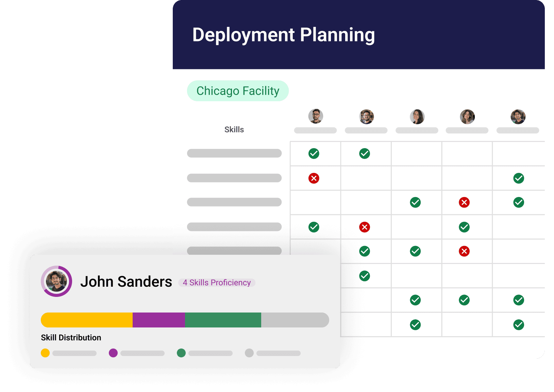This screenshot has width=554, height=392.
Task: Open the 4 Skills Proficiency details
Action: click(217, 282)
